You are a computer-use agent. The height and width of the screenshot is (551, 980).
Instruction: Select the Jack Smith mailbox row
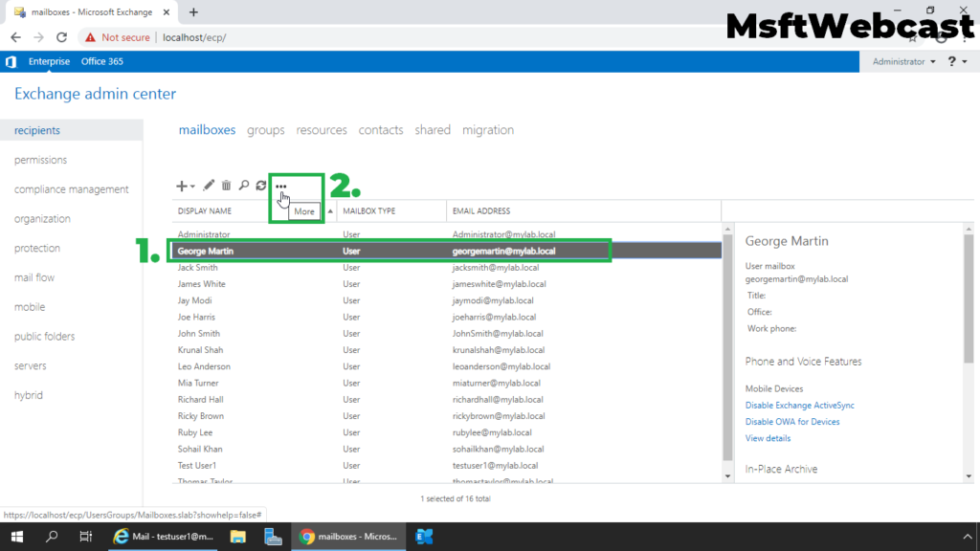tap(446, 268)
